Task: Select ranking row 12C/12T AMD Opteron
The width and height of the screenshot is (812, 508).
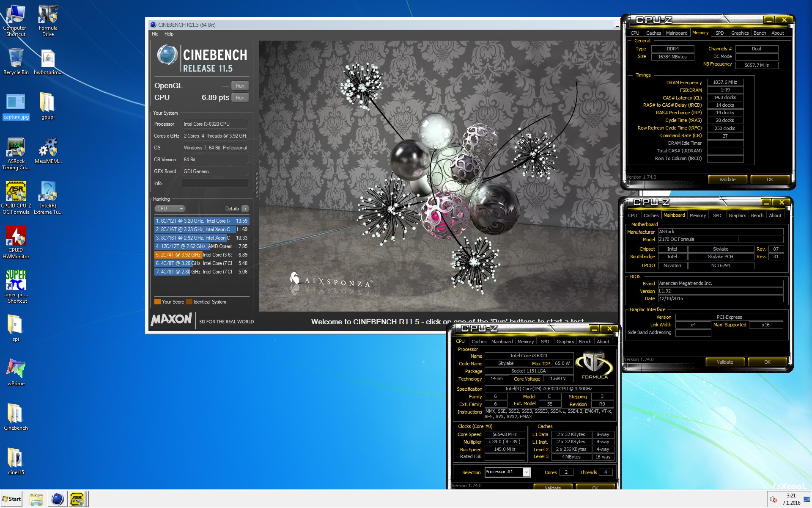Action: point(202,246)
